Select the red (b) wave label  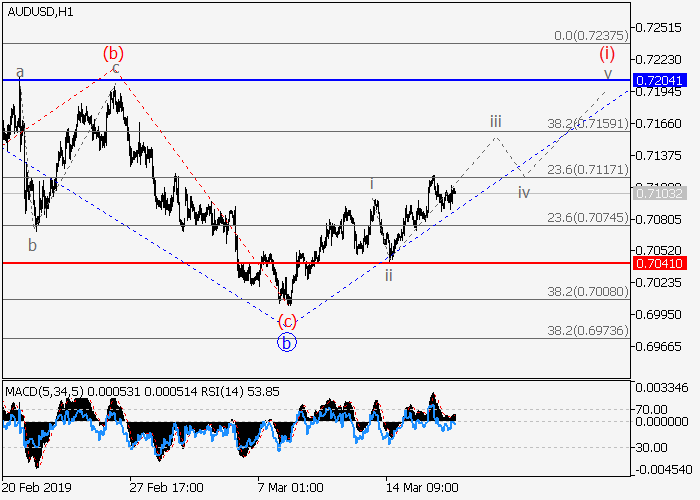coord(113,52)
